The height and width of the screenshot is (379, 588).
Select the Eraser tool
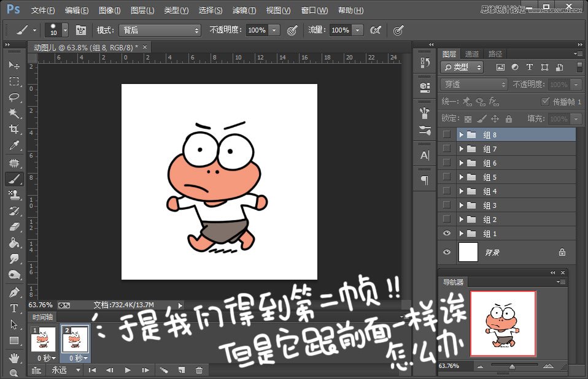(x=14, y=227)
